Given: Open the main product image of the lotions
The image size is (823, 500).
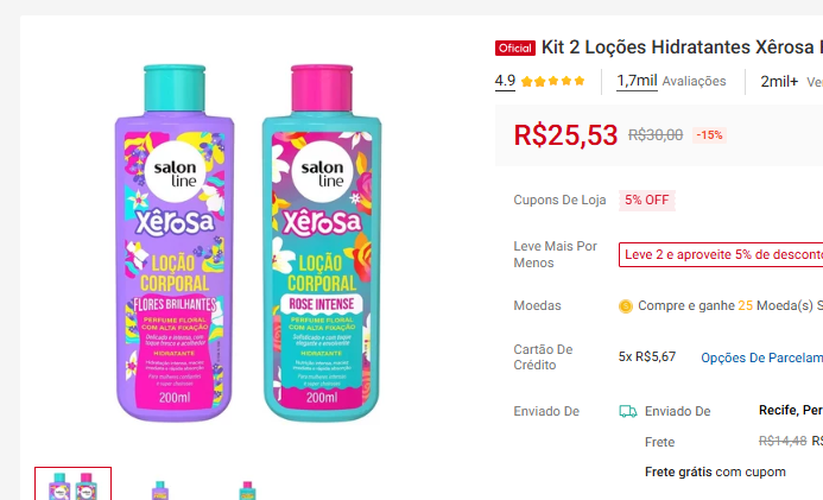Looking at the screenshot, I should 248,242.
